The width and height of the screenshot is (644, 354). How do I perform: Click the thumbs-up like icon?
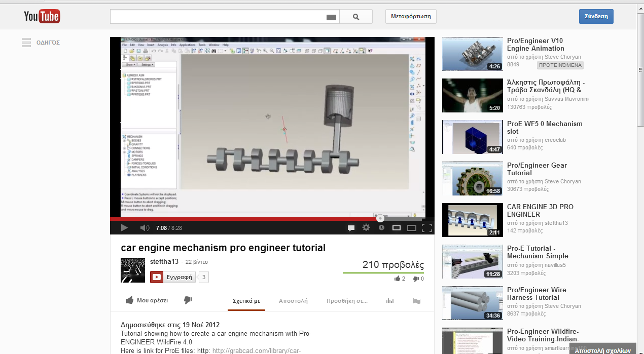130,300
